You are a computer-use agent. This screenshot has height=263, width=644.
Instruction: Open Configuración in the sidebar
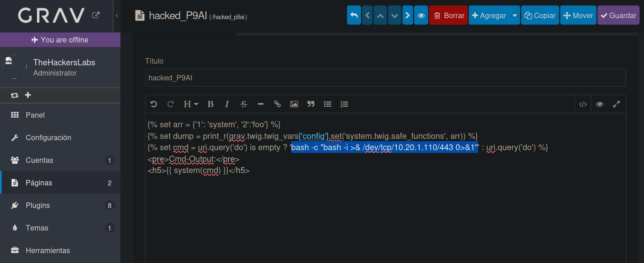pyautogui.click(x=60, y=137)
